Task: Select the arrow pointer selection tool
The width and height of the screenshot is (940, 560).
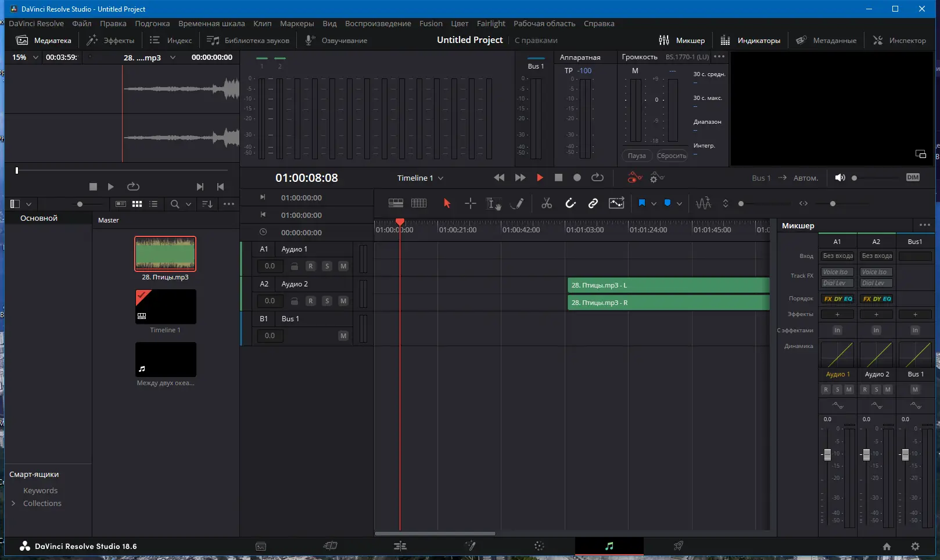Action: click(x=447, y=203)
